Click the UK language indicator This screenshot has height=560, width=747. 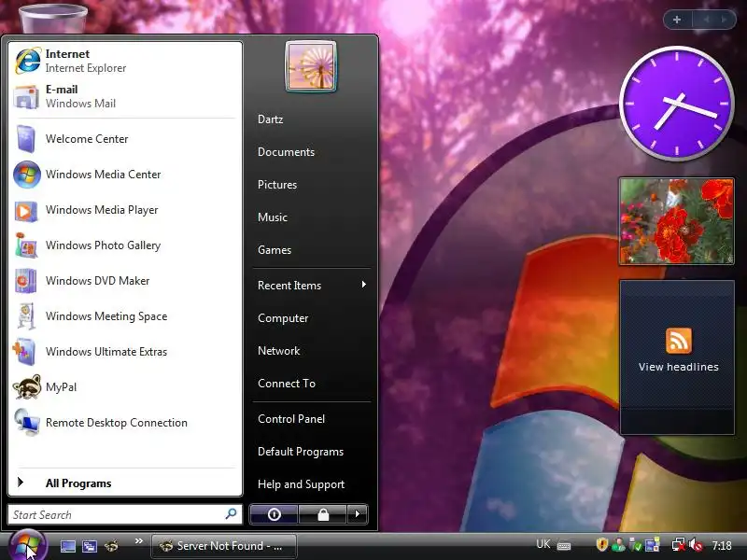543,544
